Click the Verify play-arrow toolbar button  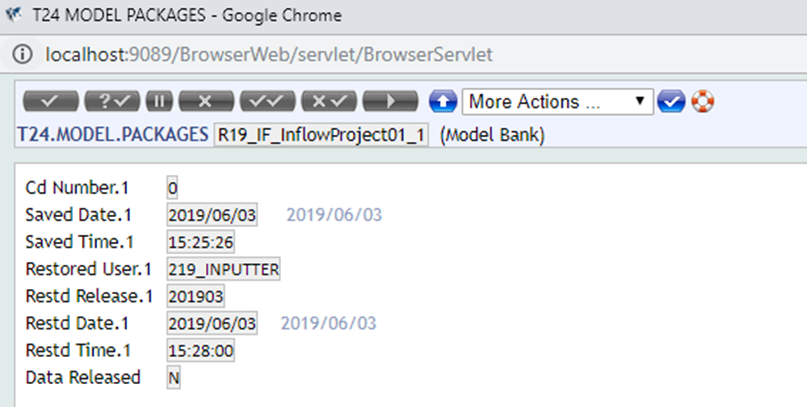(391, 101)
